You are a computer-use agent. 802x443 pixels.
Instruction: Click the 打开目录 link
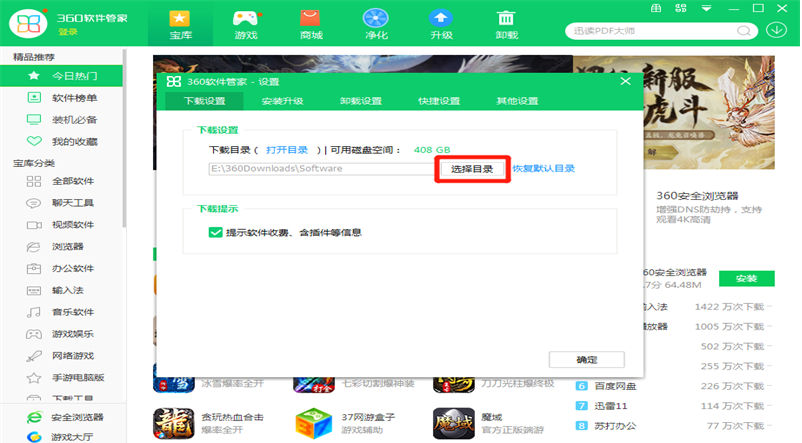pos(287,149)
